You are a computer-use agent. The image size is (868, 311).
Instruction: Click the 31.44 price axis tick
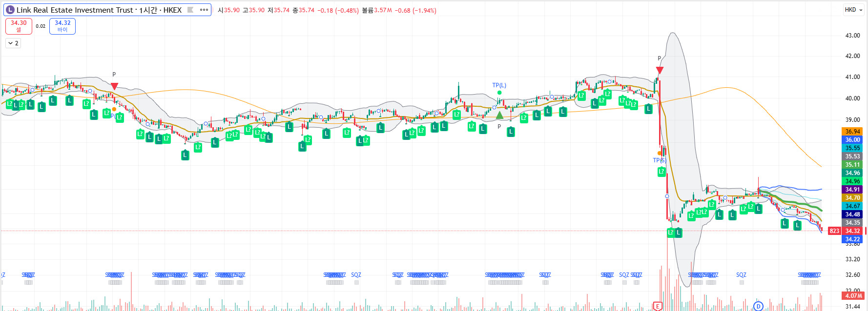click(x=852, y=307)
